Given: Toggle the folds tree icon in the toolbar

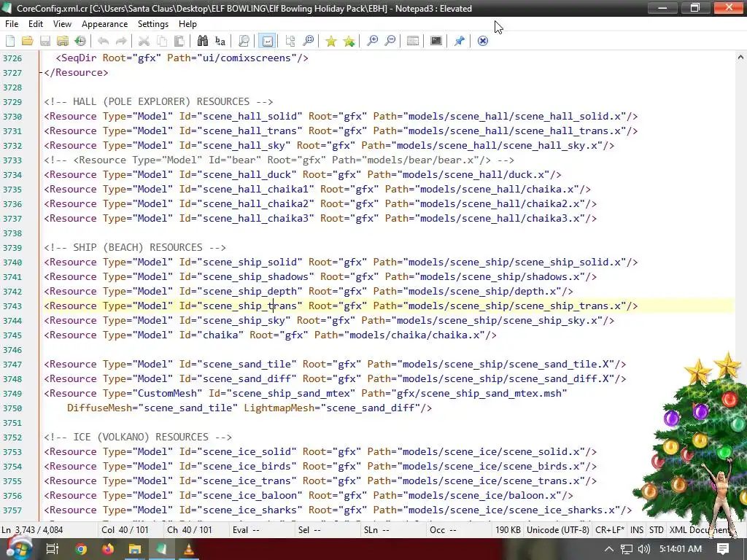Looking at the screenshot, I should click(290, 41).
